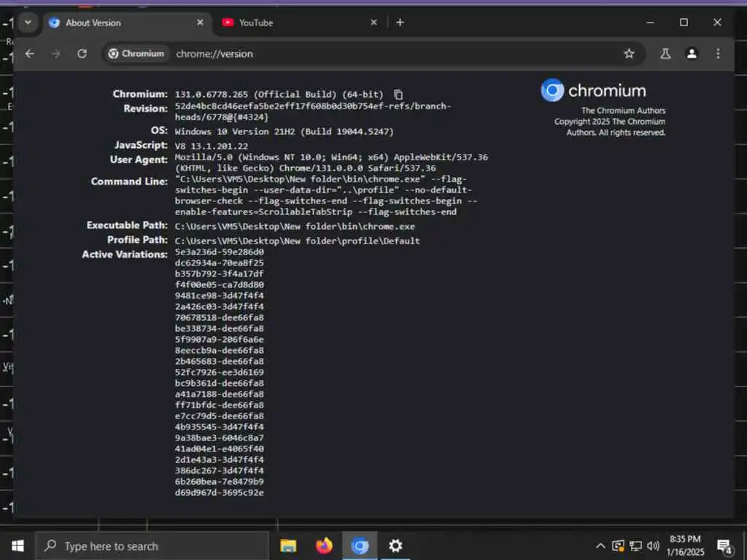Open the clock showing 8:35 PM

pos(685,545)
